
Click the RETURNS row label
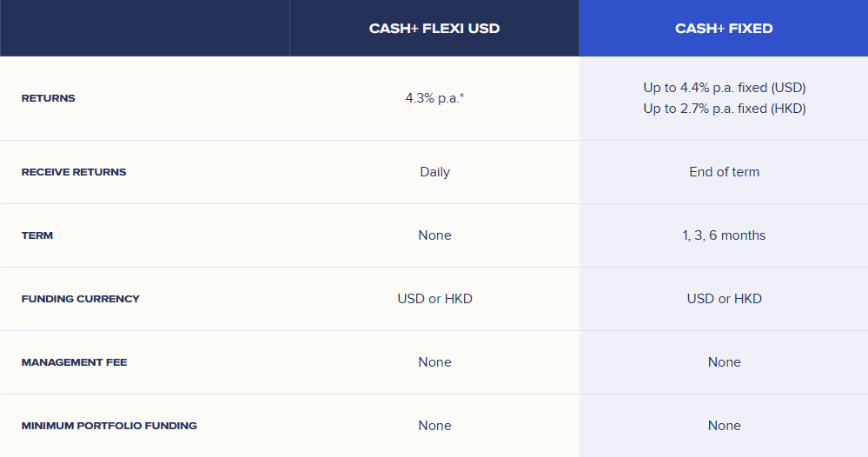[48, 98]
